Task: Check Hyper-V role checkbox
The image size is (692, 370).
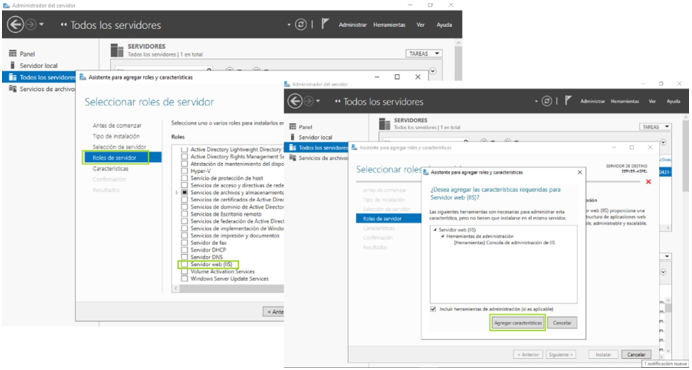Action: (x=184, y=171)
